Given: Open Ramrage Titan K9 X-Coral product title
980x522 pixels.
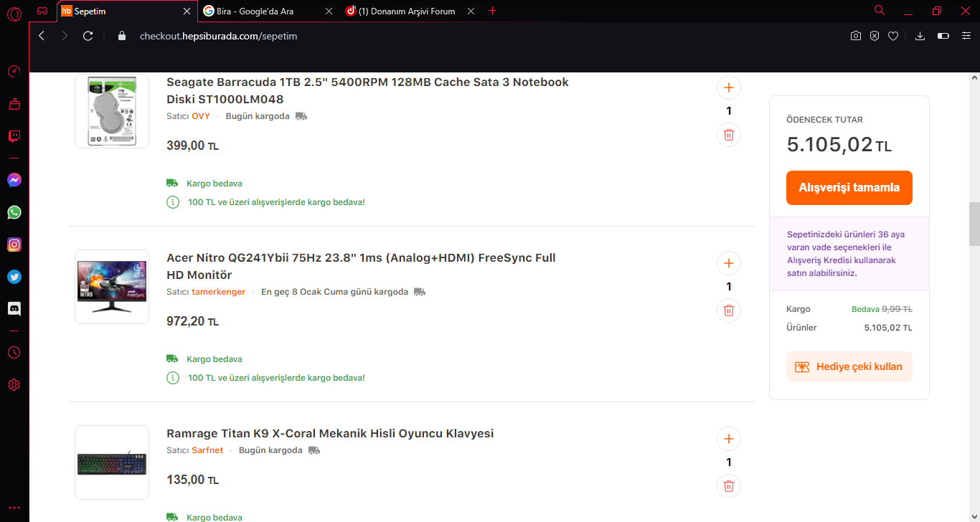Looking at the screenshot, I should pos(330,433).
